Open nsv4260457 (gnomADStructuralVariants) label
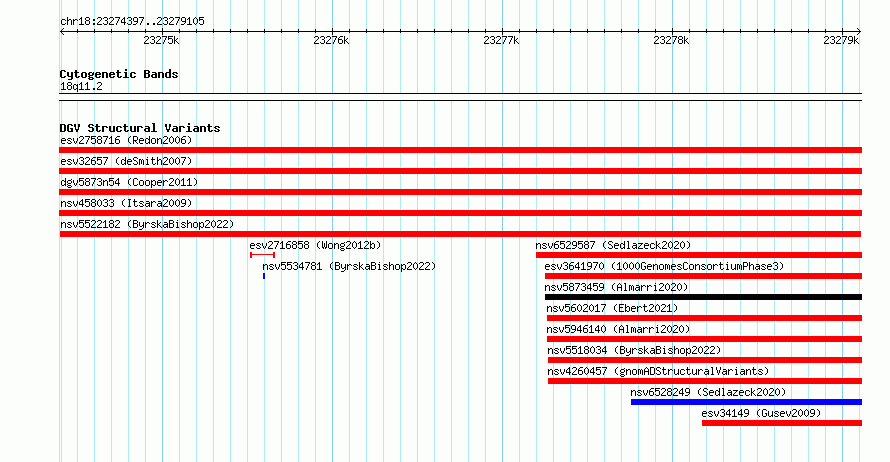Image resolution: width=890 pixels, height=462 pixels. pyautogui.click(x=658, y=371)
